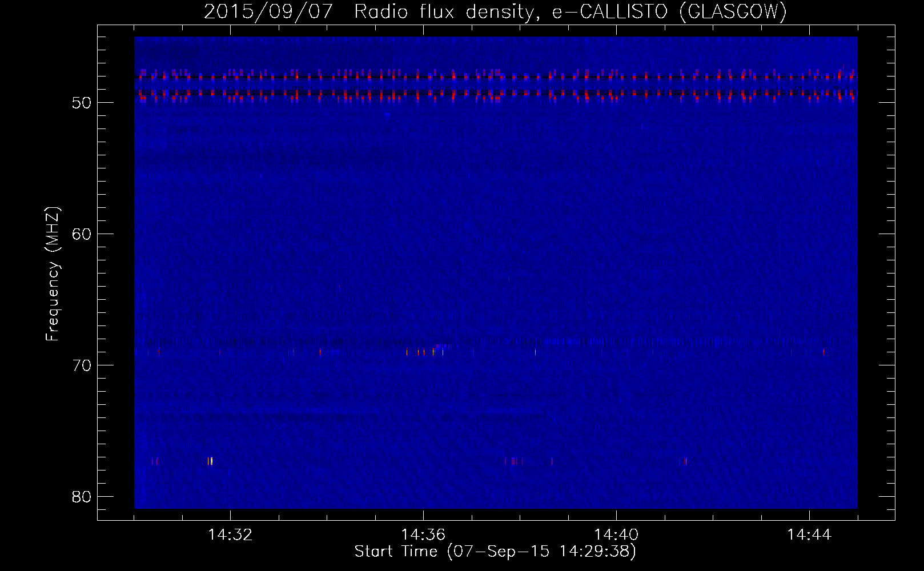Click the lower red-dotted interference band near 49.5 MHz
Viewport: 924px width, 571px height.
tap(495, 94)
